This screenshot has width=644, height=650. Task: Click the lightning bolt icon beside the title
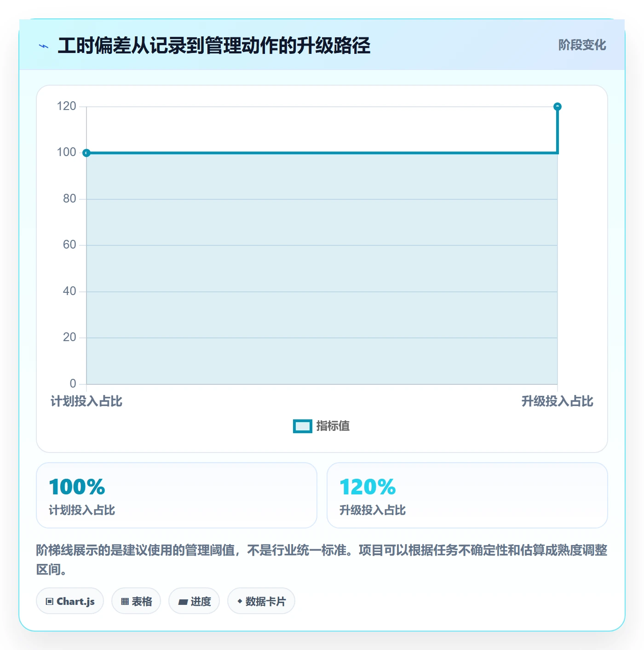point(44,46)
